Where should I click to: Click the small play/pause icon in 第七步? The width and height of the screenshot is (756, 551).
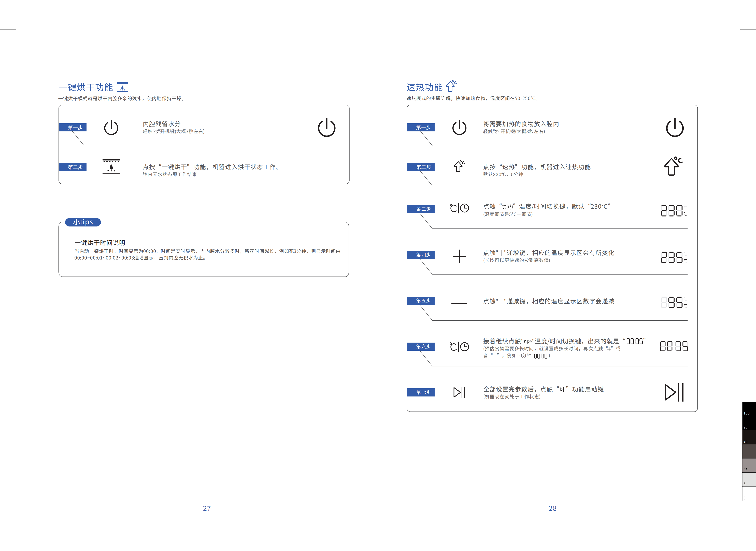point(459,392)
